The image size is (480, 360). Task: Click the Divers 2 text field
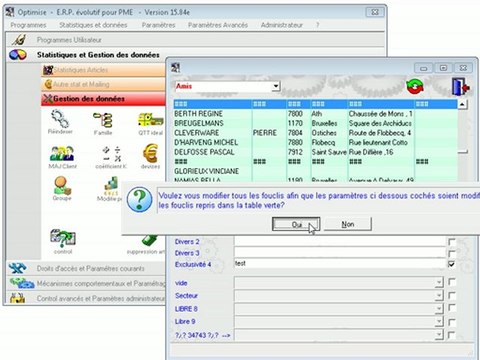[339, 242]
